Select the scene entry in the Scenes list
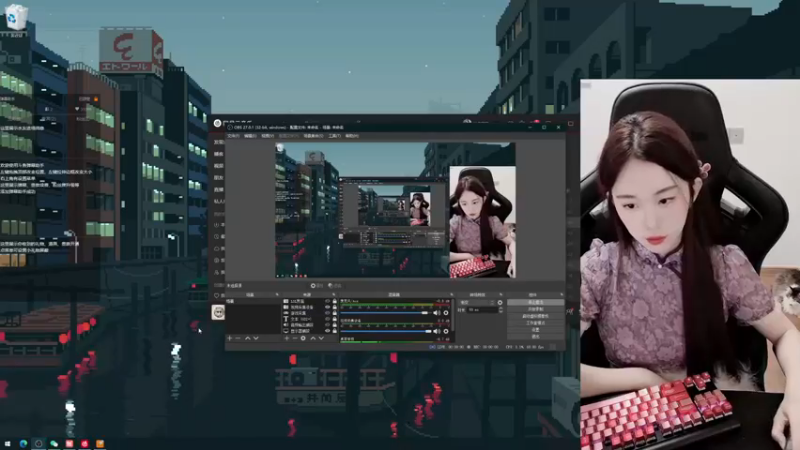Image resolution: width=800 pixels, height=450 pixels. (x=253, y=302)
